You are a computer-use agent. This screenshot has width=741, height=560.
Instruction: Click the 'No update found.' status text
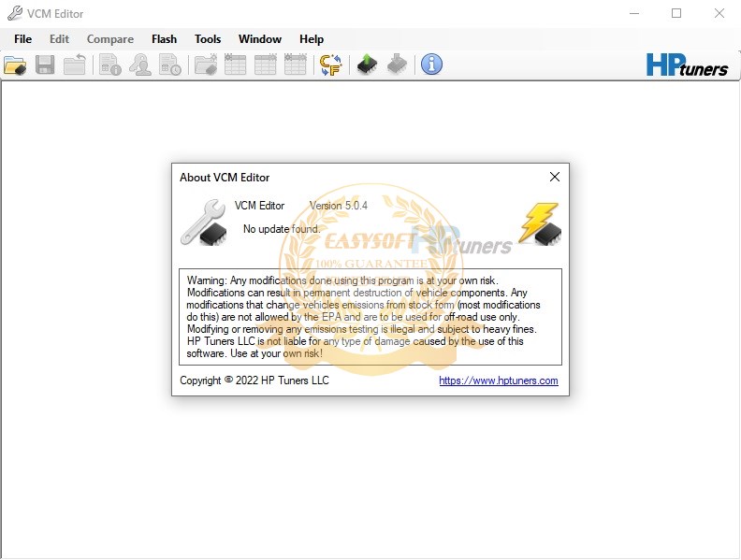tap(282, 229)
